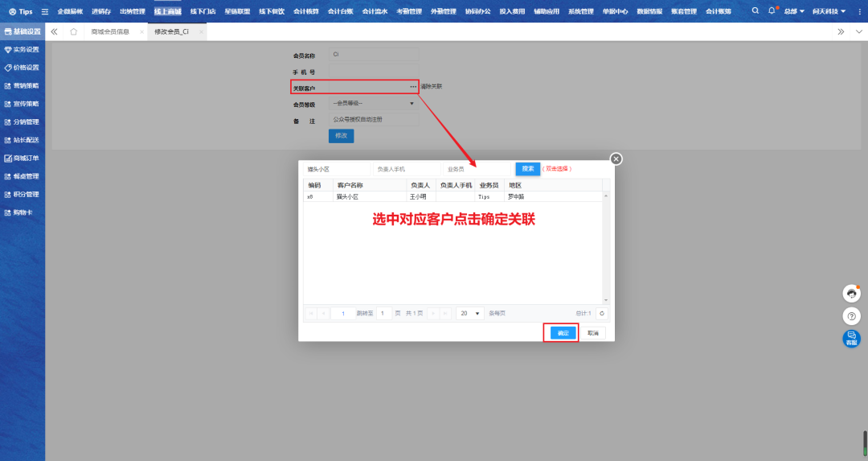
Task: Close the customer selection dialog
Action: [x=616, y=159]
